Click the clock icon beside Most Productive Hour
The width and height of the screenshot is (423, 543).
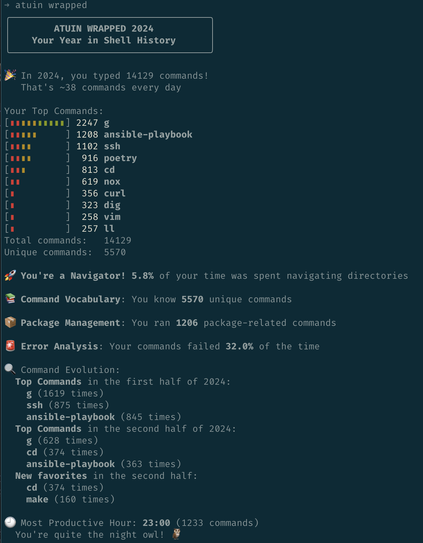pyautogui.click(x=10, y=523)
